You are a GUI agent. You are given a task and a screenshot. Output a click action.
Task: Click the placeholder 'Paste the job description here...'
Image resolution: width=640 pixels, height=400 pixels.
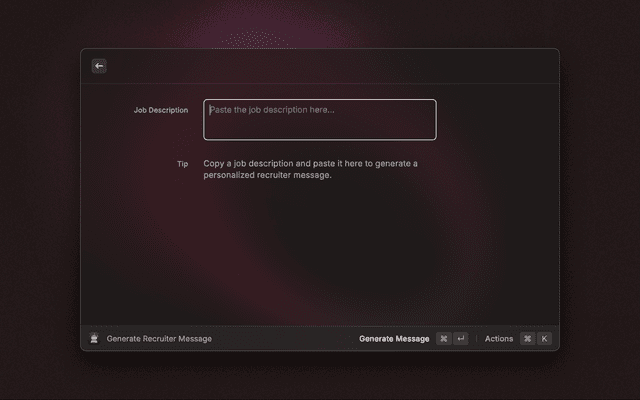click(x=272, y=110)
